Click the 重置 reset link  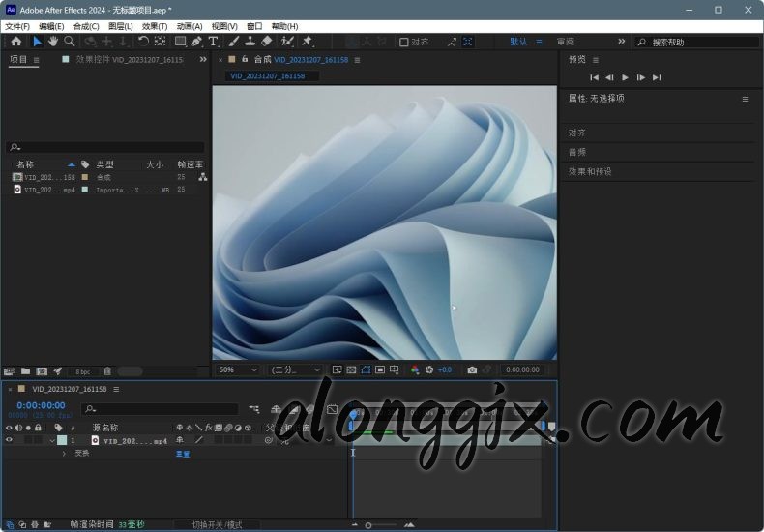(182, 453)
